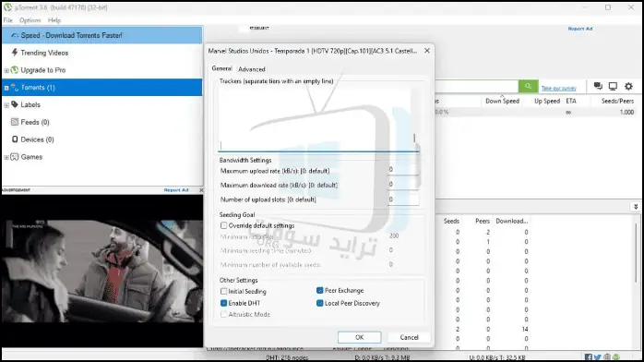Open the Take our survey link

[558, 88]
